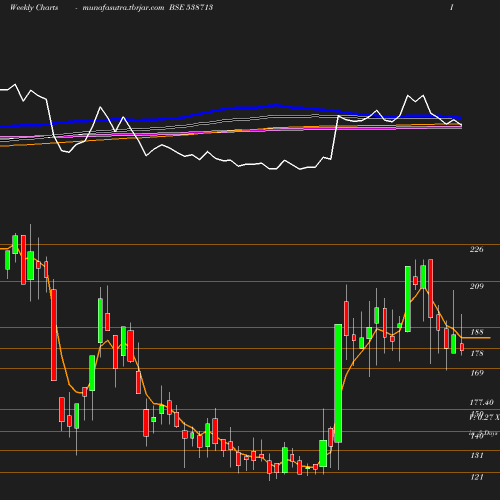
Task: Click the 177.40 current price label
Action: 481,402
